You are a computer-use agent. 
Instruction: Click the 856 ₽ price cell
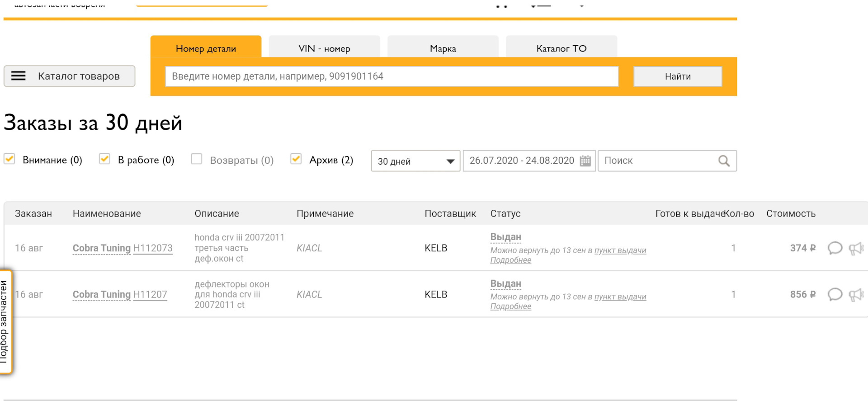tap(803, 294)
